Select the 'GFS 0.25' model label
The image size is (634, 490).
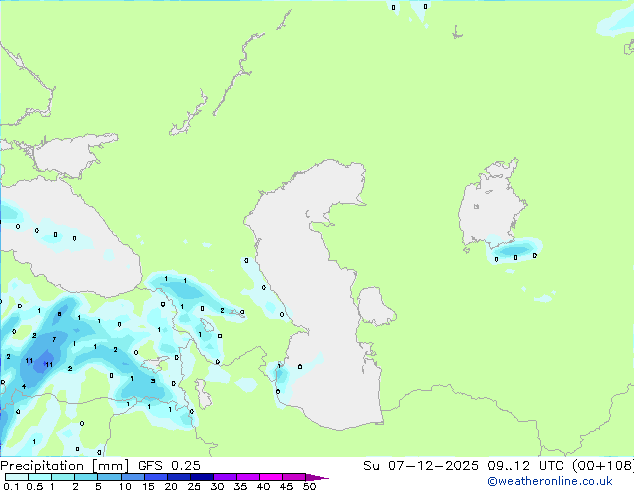(169, 466)
